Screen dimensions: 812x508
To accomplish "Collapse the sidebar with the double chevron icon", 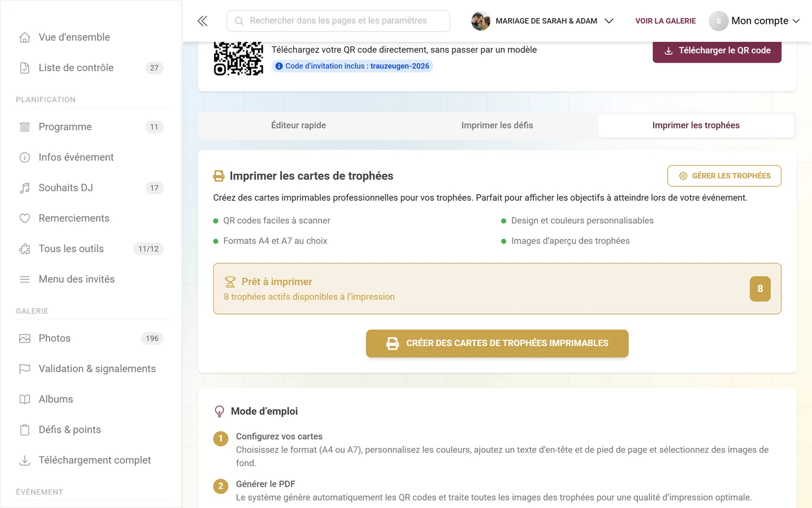I will pyautogui.click(x=202, y=21).
